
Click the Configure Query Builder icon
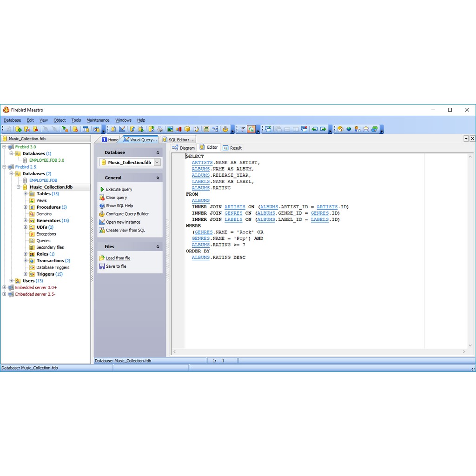click(x=102, y=214)
